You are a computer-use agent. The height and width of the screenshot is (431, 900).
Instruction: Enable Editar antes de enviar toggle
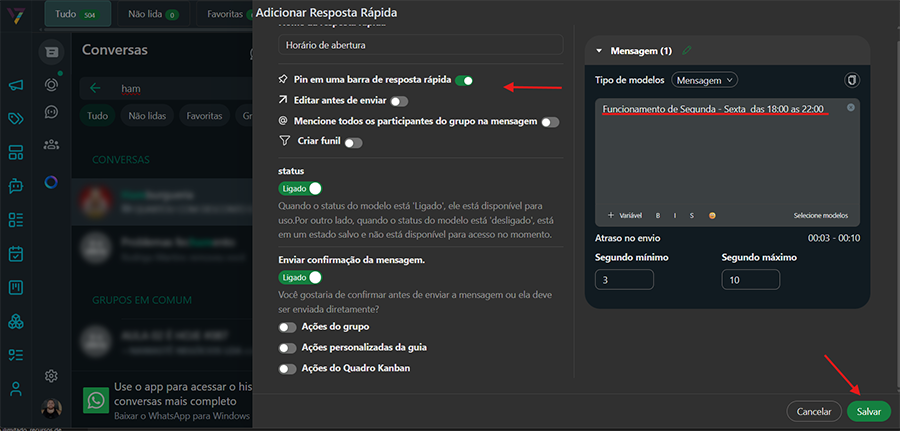point(399,101)
